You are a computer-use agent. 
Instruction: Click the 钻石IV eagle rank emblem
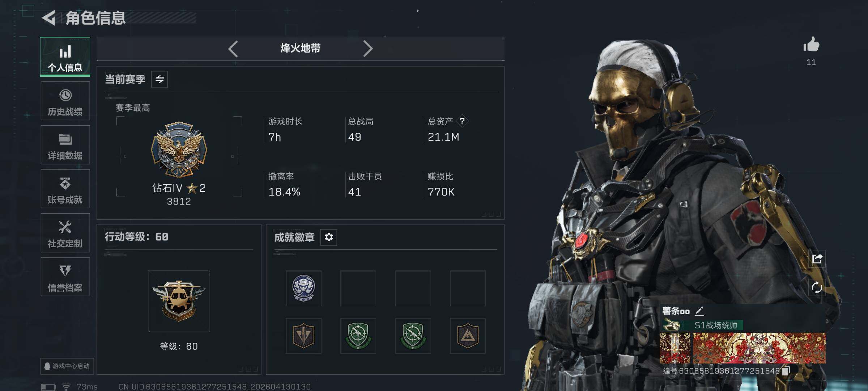point(179,149)
